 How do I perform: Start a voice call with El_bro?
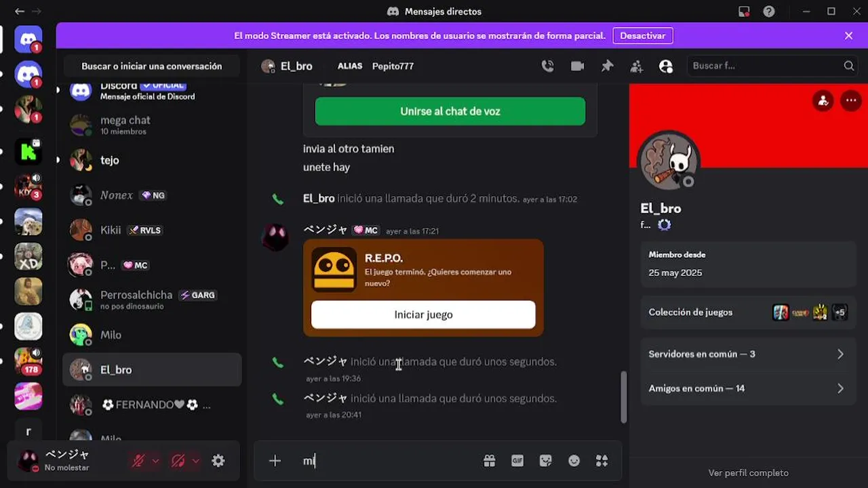pos(547,66)
